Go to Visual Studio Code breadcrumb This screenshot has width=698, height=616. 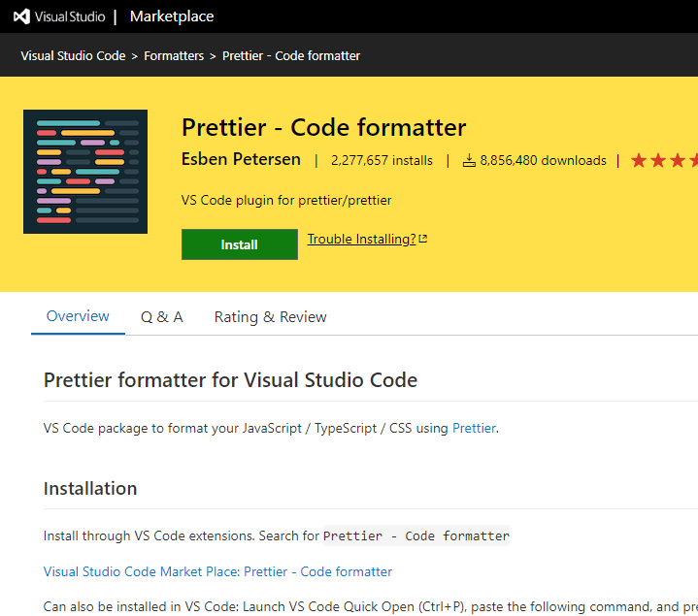(x=73, y=55)
